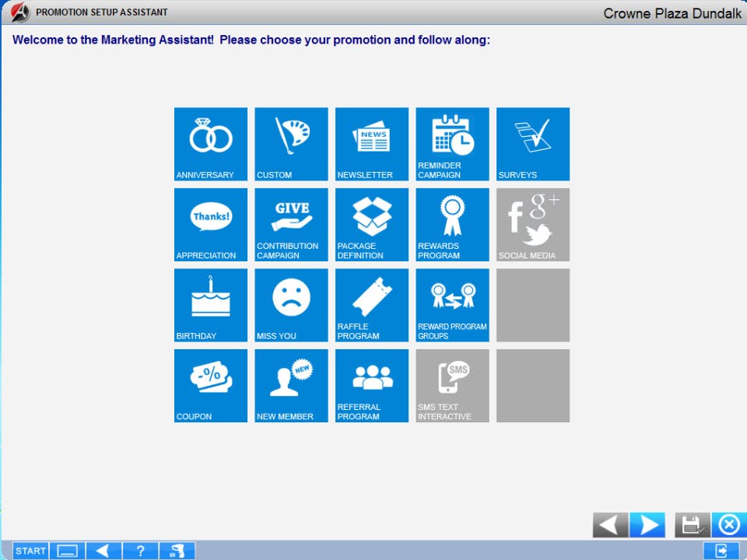This screenshot has height=560, width=747.
Task: Go to next step with blue right arrow
Action: [647, 525]
